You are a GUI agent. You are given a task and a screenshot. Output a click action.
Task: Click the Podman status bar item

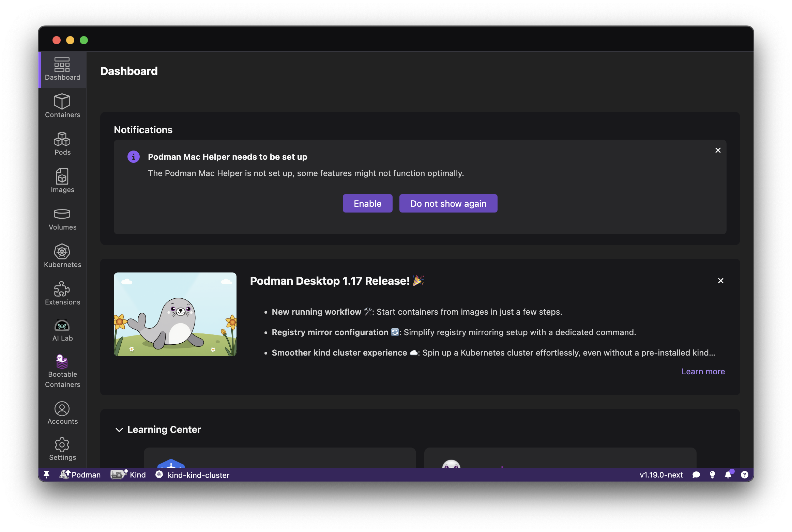[80, 474]
